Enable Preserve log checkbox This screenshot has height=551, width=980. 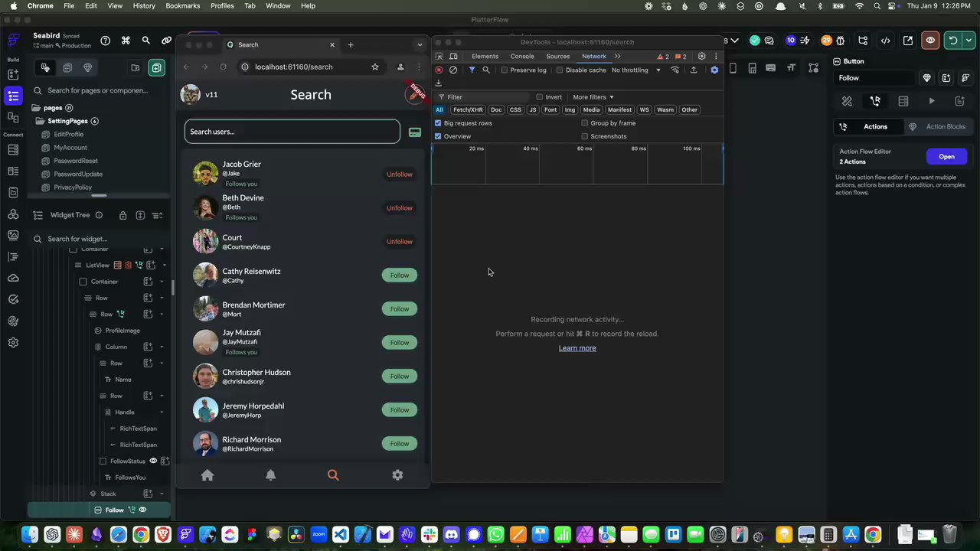tap(505, 70)
